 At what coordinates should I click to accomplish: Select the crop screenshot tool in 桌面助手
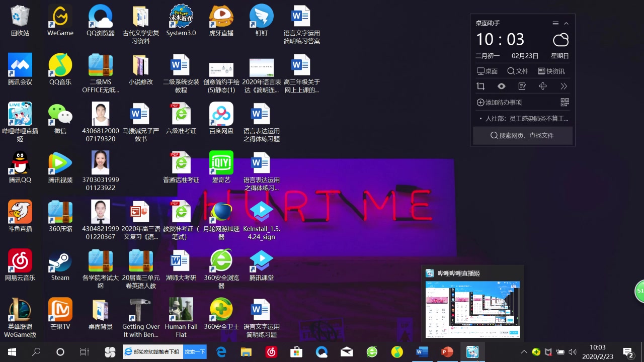pyautogui.click(x=480, y=86)
